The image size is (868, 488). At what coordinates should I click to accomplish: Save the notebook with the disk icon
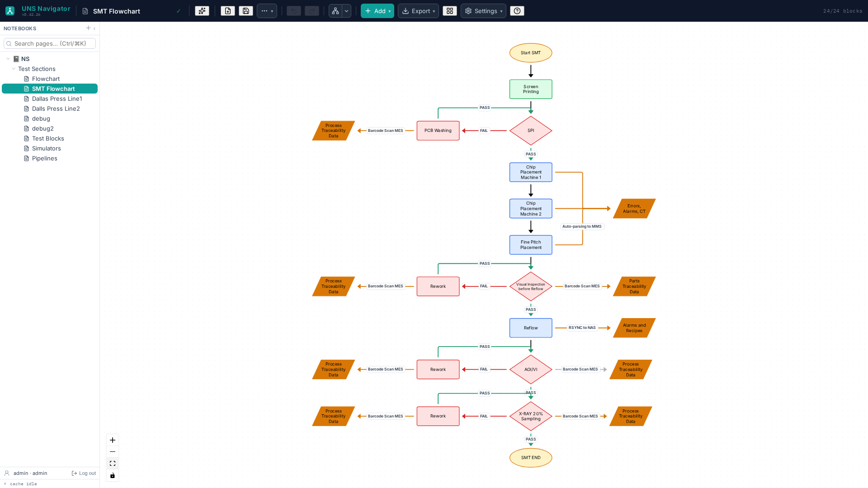pos(246,11)
